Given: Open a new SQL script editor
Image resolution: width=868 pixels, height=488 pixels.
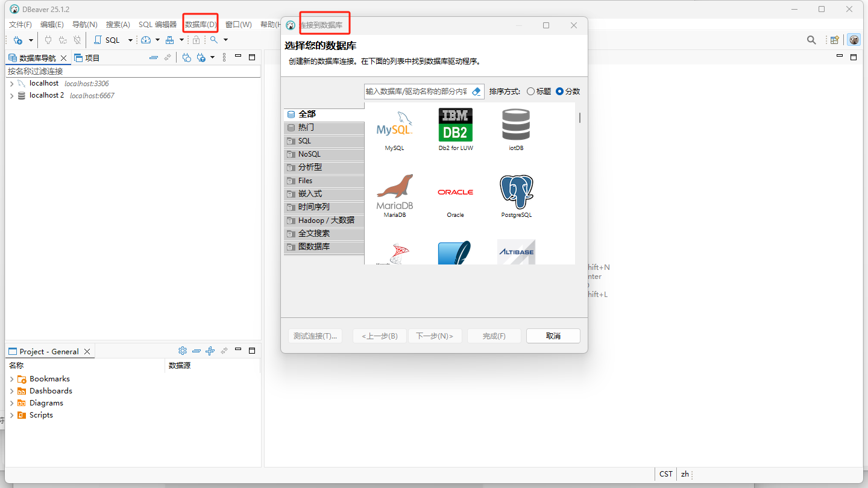Looking at the screenshot, I should [107, 40].
